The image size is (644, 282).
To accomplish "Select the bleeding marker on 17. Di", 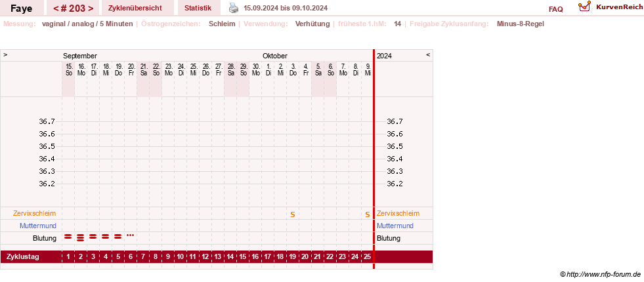I will [93, 237].
